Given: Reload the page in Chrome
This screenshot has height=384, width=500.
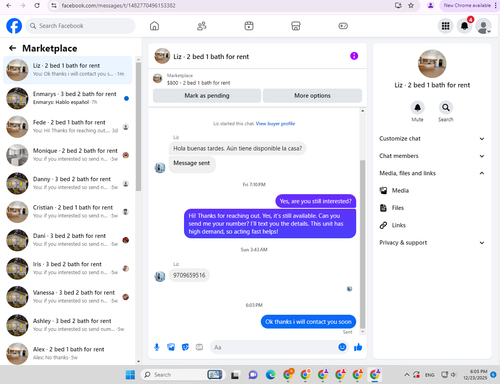Looking at the screenshot, I should 37,5.
